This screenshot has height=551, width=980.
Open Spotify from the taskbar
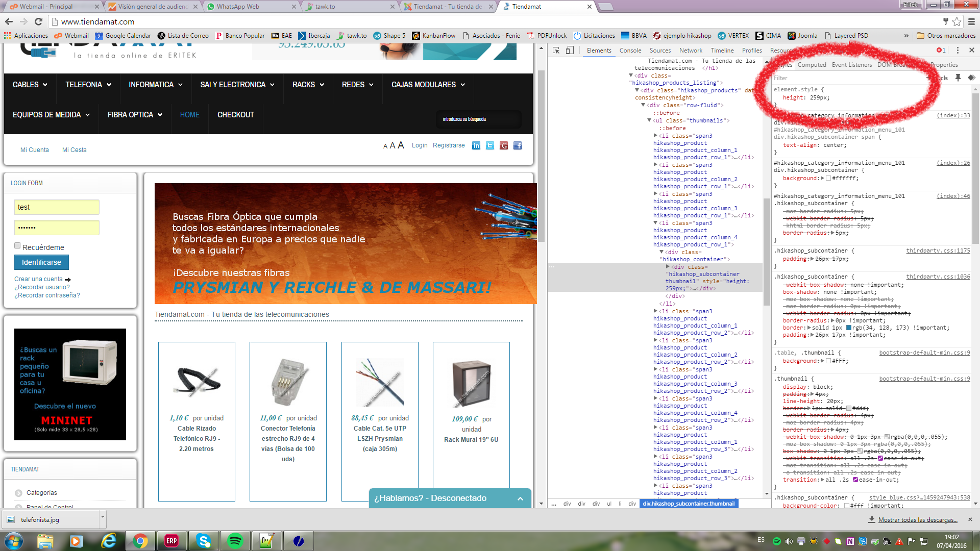pos(235,541)
